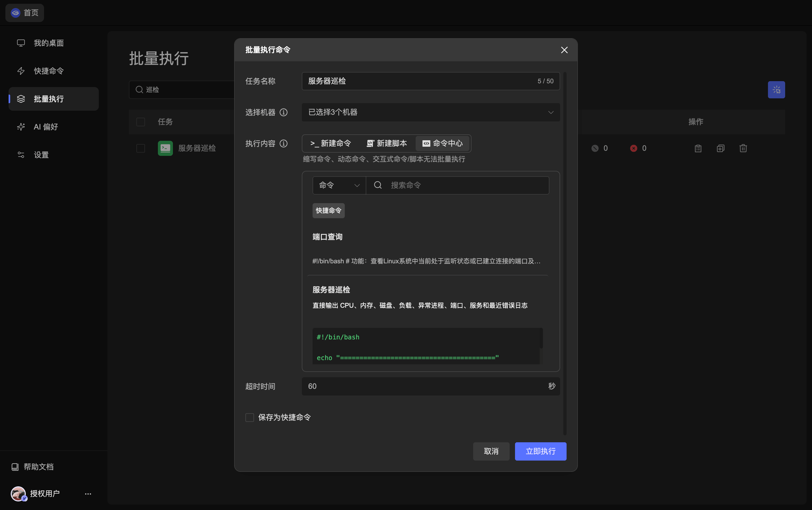Expand the 已选择3个机器 dropdown
Image resolution: width=812 pixels, height=510 pixels.
[x=431, y=112]
